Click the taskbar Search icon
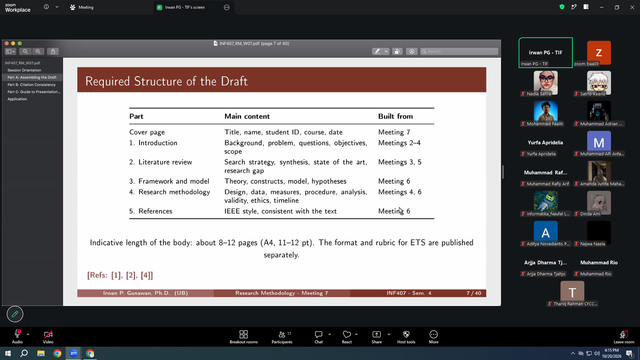 24,353
